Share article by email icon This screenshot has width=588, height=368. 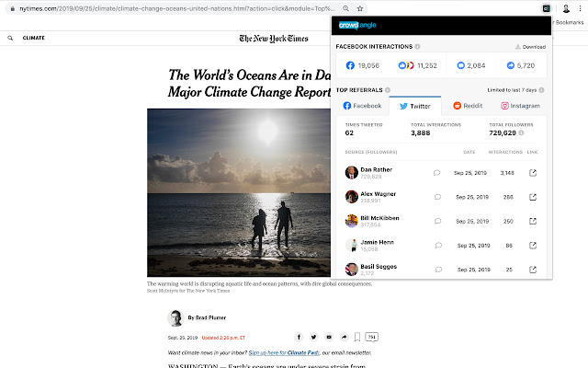(x=328, y=338)
